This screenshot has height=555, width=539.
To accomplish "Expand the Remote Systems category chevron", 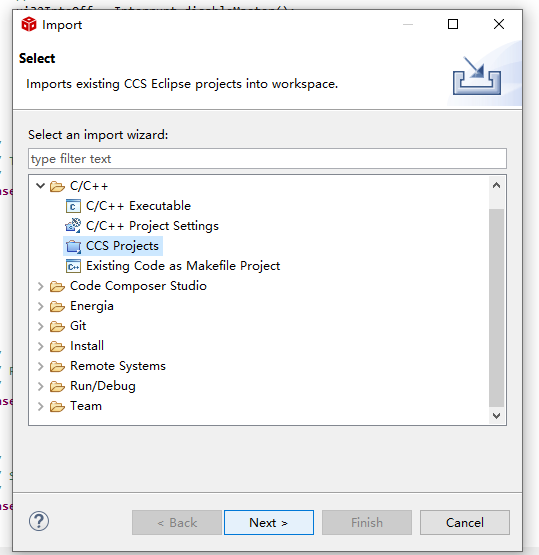I will pyautogui.click(x=41, y=366).
